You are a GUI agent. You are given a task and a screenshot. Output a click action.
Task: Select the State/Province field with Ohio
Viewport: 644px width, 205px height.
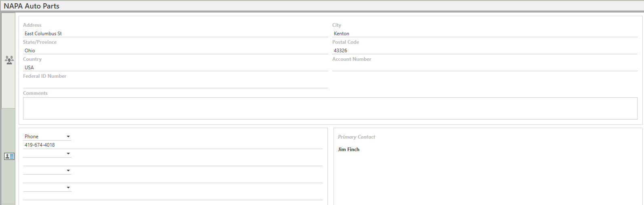[x=175, y=50]
